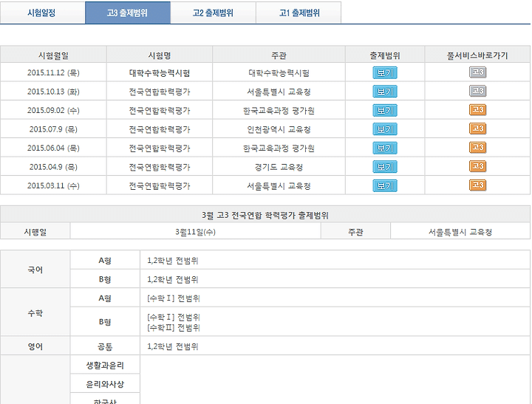This screenshot has height=404, width=532.
Task: Select the 고3 출제범위 tab
Action: coord(128,13)
